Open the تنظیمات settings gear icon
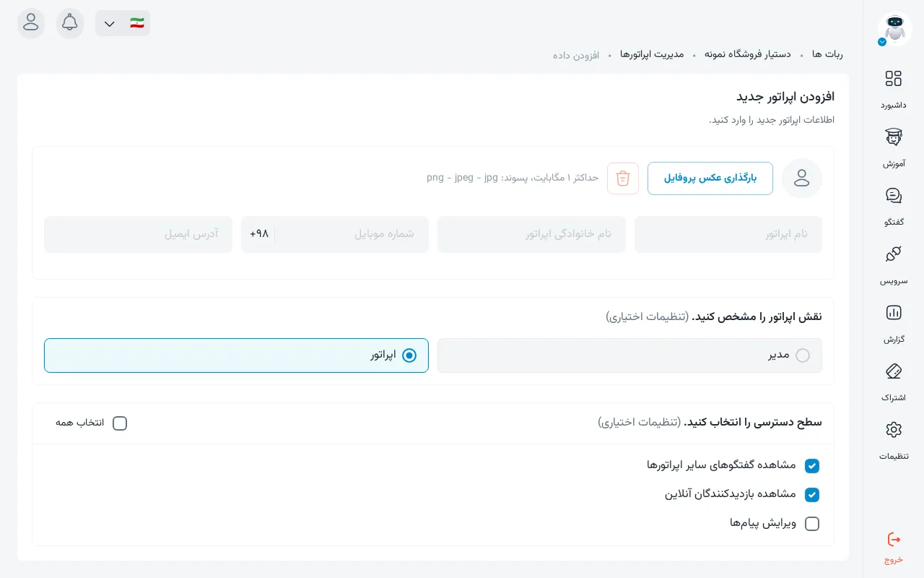Image resolution: width=924 pixels, height=578 pixels. pos(894,430)
